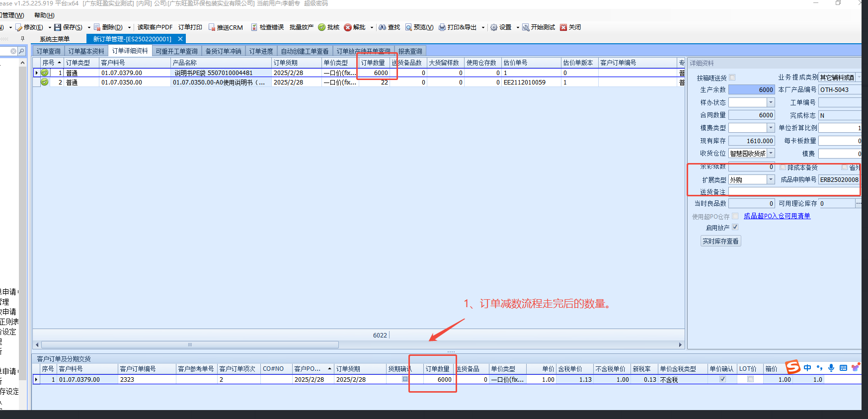Click the 每卡板数量 input field
The image size is (868, 419).
pos(840,141)
